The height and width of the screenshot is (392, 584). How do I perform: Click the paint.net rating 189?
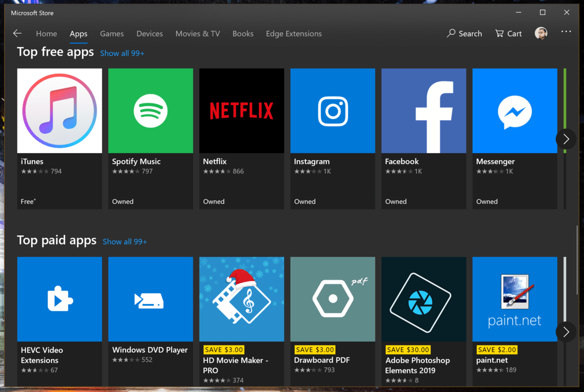[497, 370]
